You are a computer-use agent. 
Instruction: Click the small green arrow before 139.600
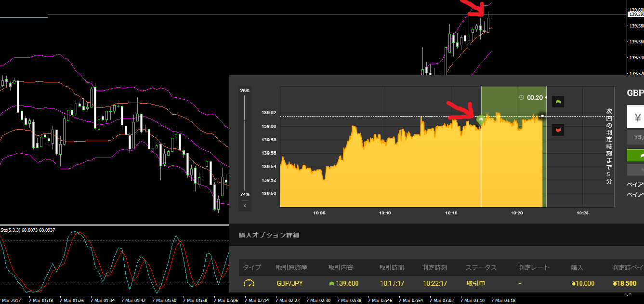pyautogui.click(x=331, y=284)
